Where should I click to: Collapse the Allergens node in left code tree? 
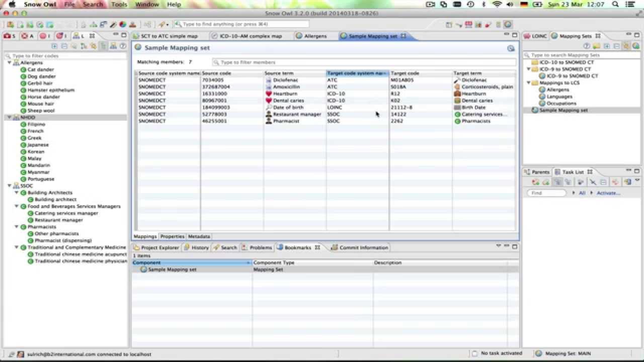[10, 63]
